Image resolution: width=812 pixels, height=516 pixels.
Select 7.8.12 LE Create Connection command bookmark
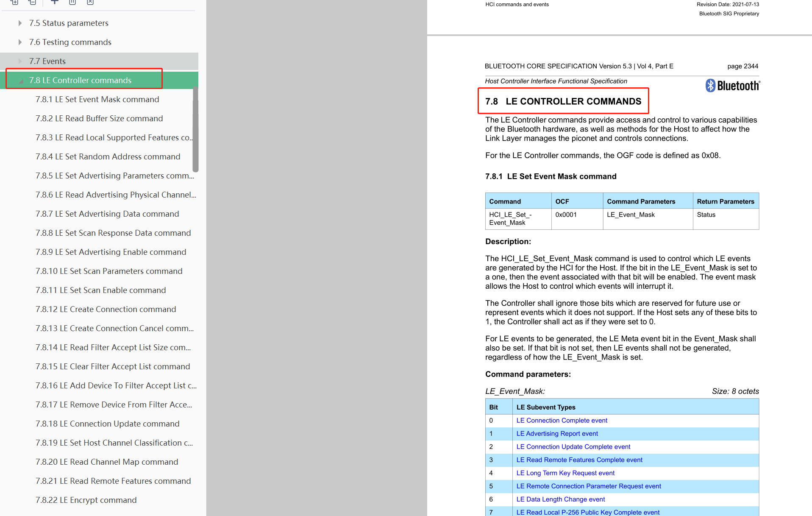click(106, 309)
